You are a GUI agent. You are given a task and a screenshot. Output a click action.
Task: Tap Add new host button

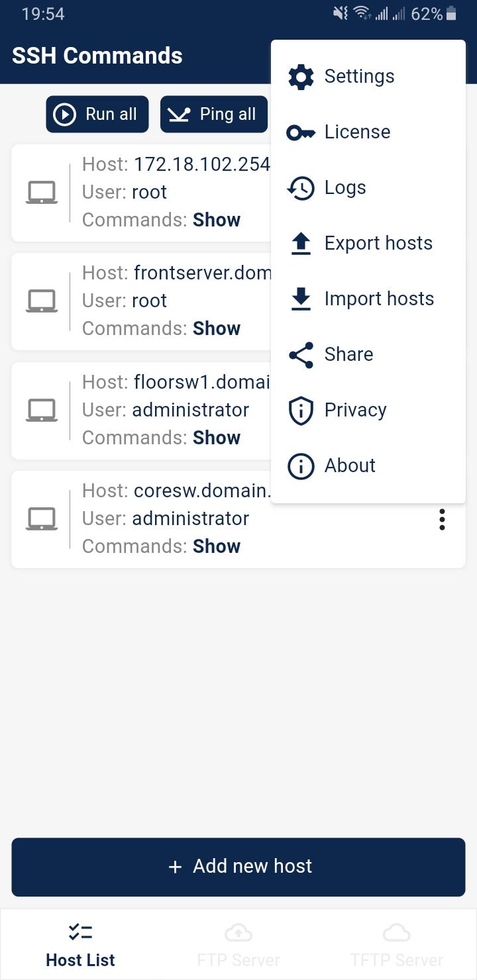(x=238, y=867)
